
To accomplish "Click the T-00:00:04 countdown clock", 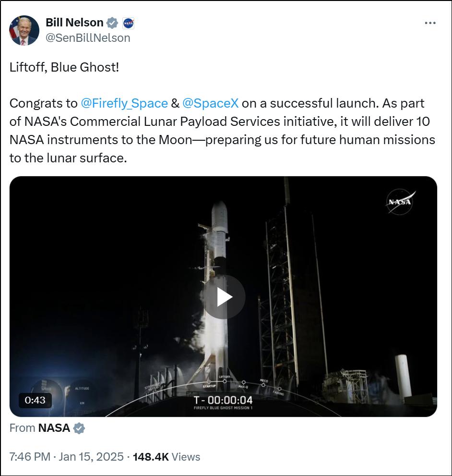I will pos(223,400).
